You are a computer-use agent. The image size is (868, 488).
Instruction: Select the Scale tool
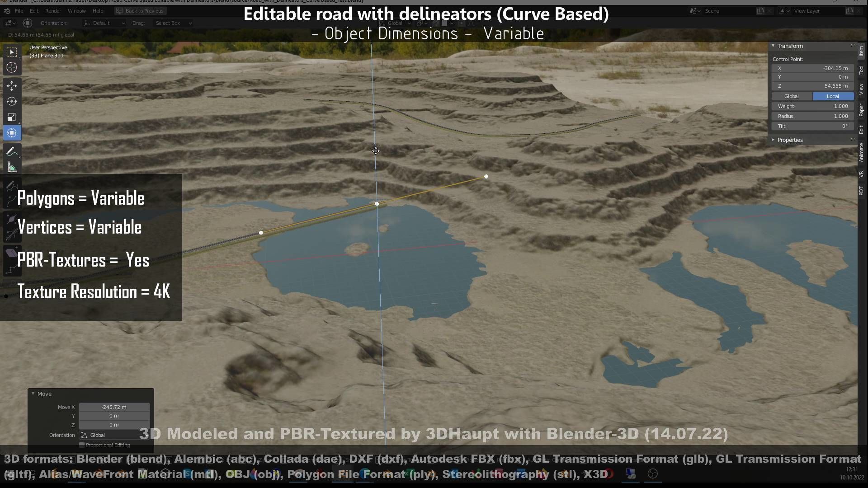(12, 117)
